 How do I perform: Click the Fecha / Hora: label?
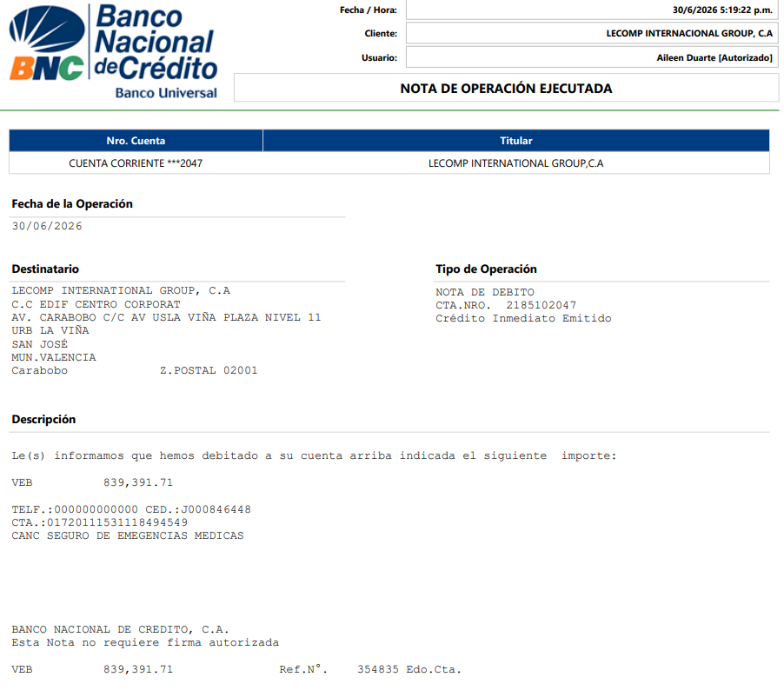click(368, 10)
